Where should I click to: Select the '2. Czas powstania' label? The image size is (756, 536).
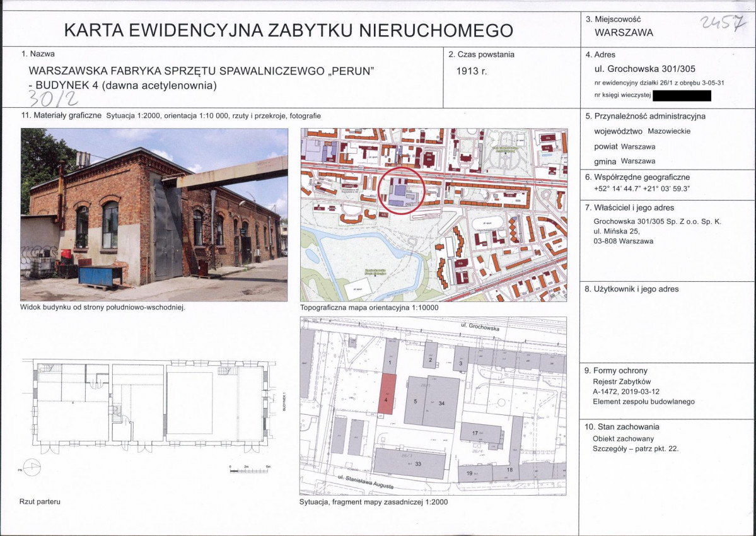click(x=481, y=54)
